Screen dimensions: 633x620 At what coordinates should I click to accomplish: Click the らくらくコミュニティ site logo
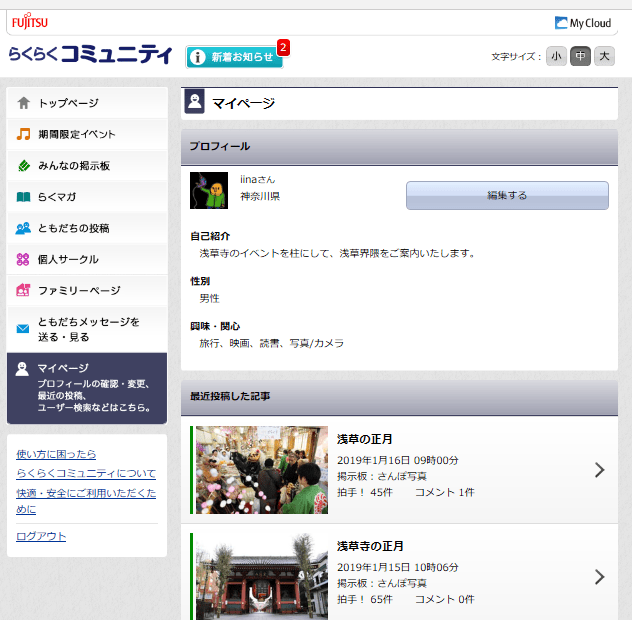point(90,54)
